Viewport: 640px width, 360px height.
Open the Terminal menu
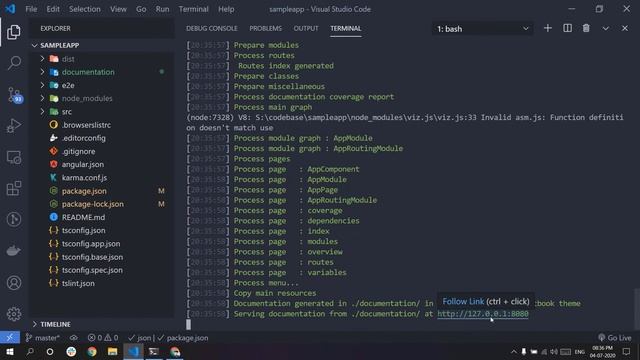(x=193, y=9)
